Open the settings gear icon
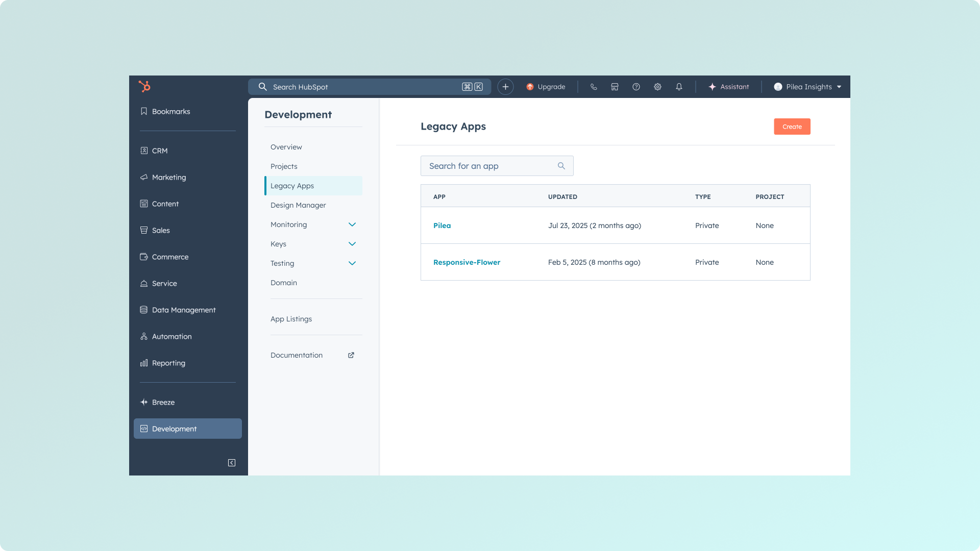 coord(657,87)
